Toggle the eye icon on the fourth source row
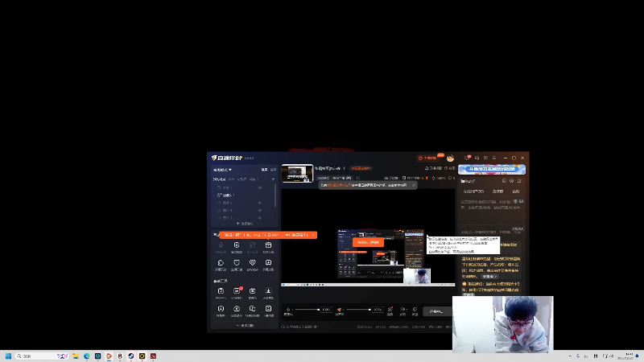This screenshot has width=644, height=362. [259, 210]
